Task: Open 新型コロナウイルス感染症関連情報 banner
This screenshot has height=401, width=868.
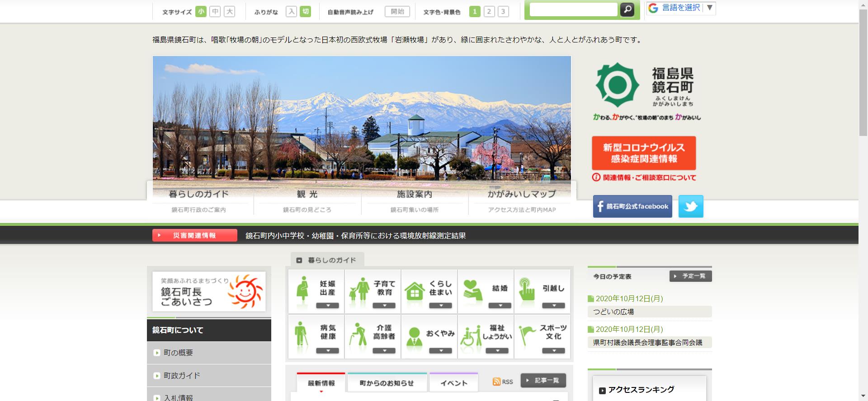Action: [x=644, y=153]
